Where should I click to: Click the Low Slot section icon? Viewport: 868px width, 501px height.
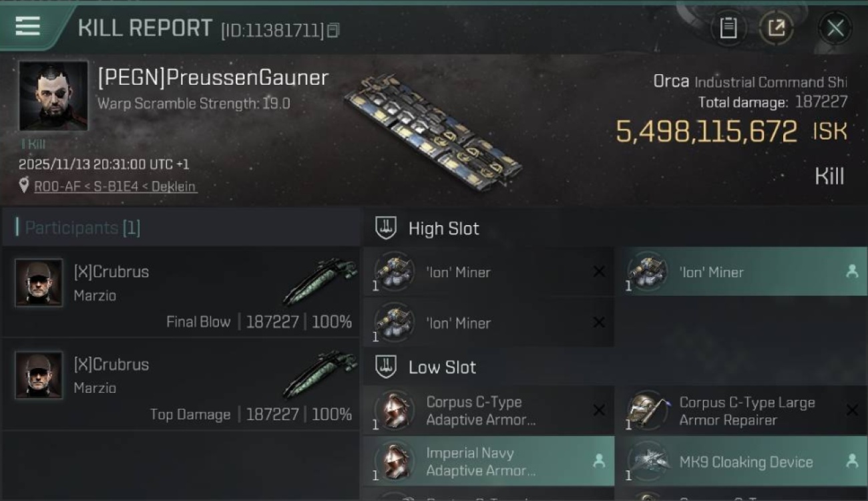point(385,367)
